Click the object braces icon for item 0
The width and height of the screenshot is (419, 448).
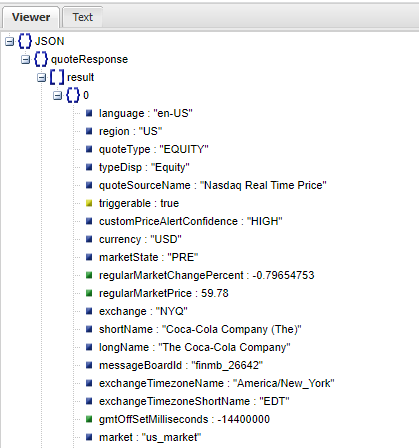pyautogui.click(x=73, y=95)
